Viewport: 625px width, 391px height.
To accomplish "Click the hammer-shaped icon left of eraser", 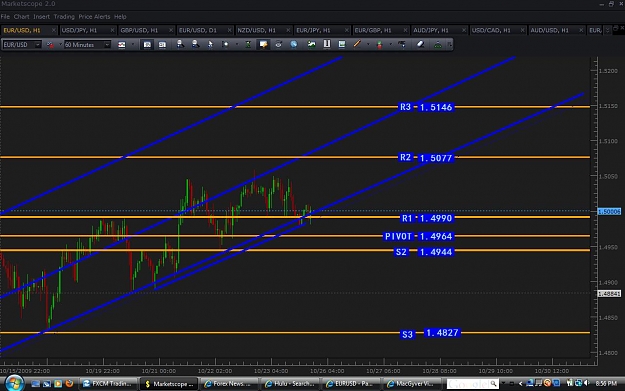I will pos(402,44).
